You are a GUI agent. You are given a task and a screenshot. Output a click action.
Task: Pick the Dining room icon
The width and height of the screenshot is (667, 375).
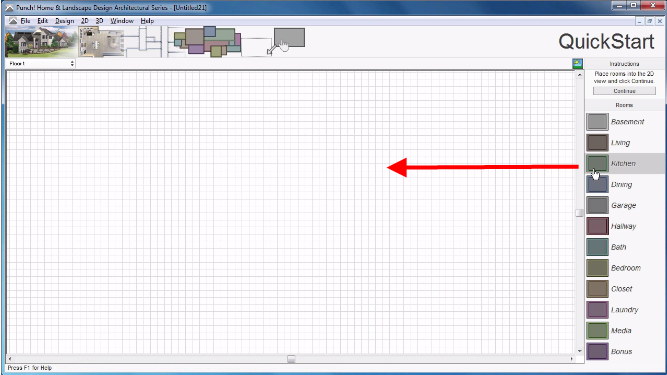pos(597,185)
